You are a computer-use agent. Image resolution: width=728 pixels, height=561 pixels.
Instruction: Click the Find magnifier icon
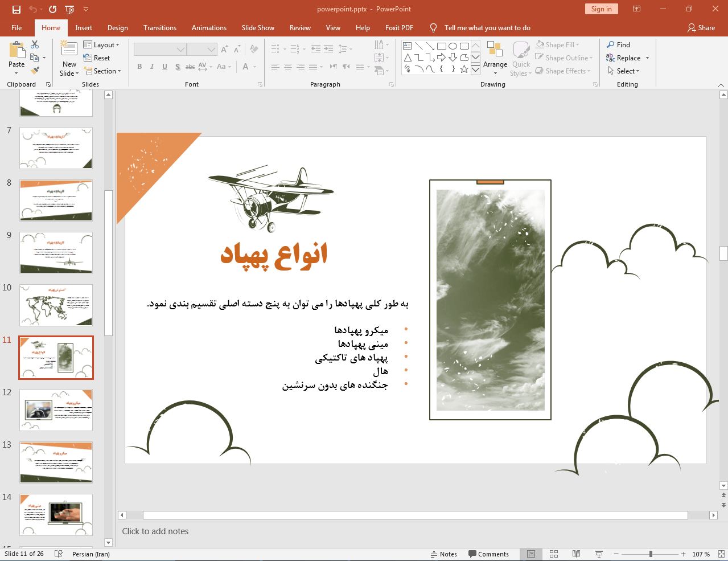click(x=611, y=44)
